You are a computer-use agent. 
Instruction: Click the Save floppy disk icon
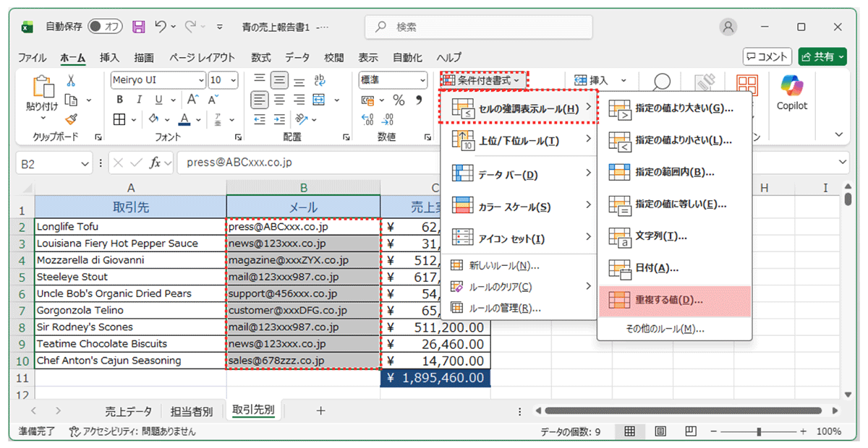pos(139,27)
